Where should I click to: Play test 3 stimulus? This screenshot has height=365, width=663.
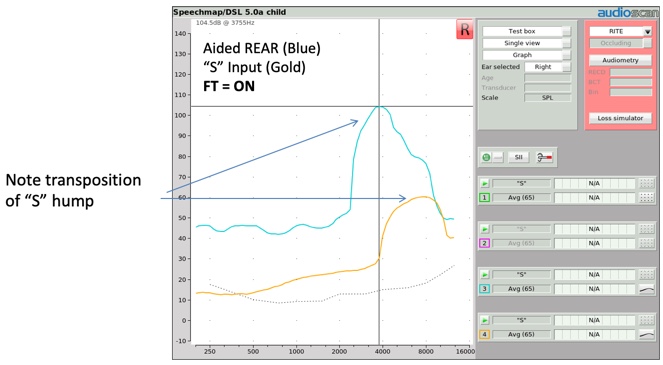tap(485, 275)
